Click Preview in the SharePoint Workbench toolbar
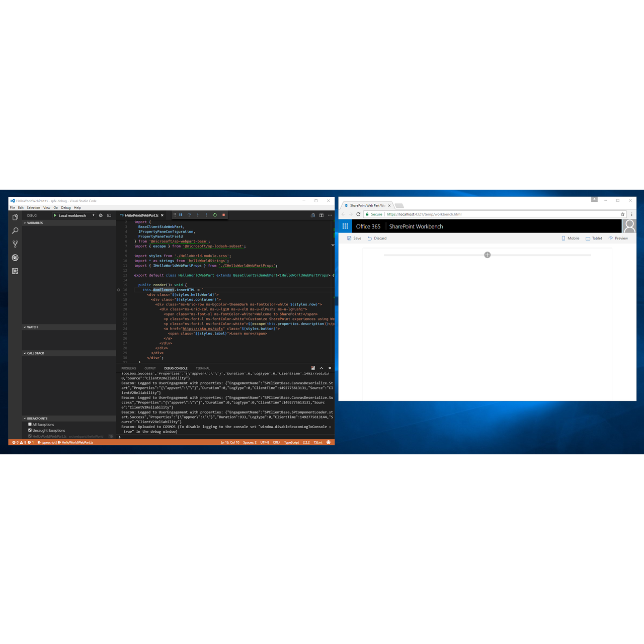 pos(618,238)
